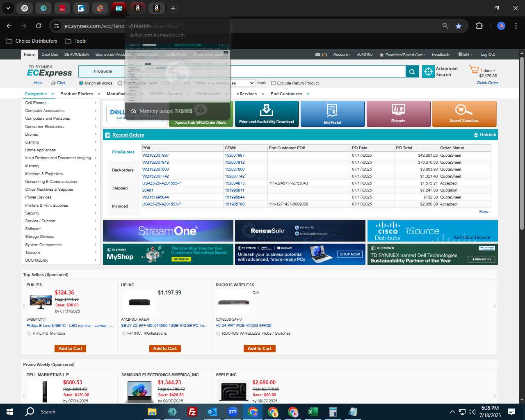The height and width of the screenshot is (420, 525).
Task: Open the End Customers dropdown
Action: click(x=290, y=94)
